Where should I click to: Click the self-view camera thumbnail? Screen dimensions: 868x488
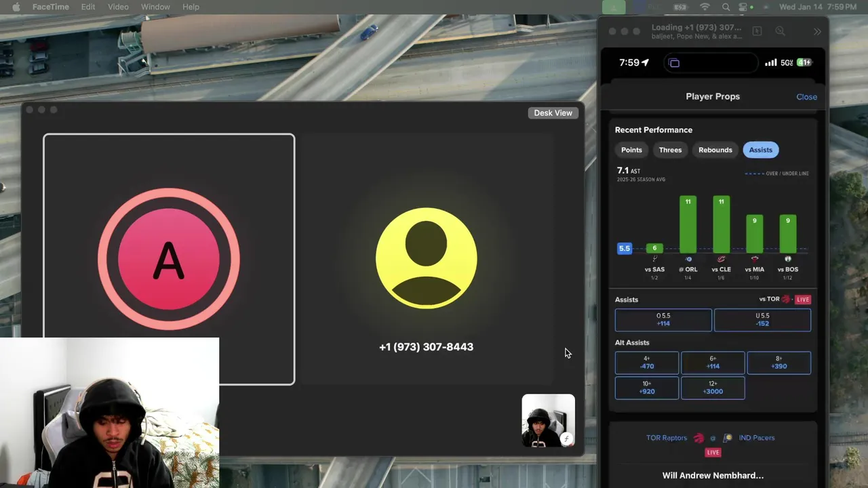click(x=548, y=421)
